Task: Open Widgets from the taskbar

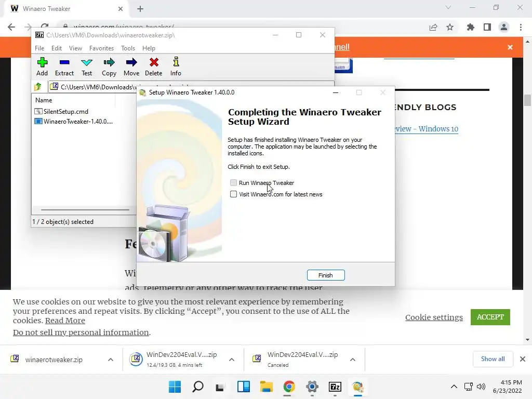Action: pyautogui.click(x=243, y=387)
